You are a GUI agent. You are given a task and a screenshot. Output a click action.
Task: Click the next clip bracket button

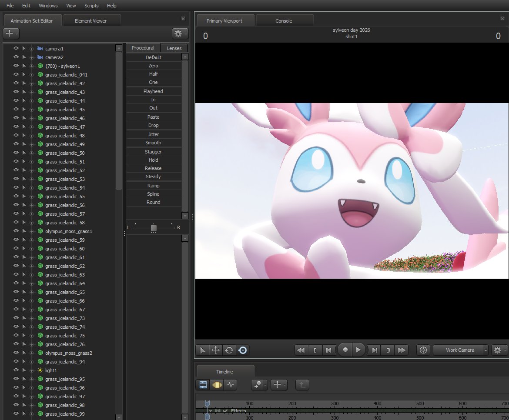pos(388,350)
